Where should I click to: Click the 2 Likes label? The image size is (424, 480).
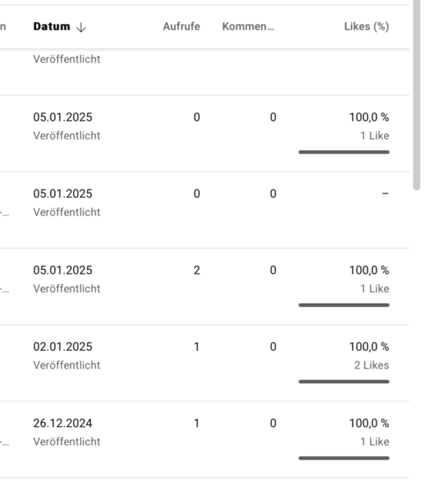371,365
